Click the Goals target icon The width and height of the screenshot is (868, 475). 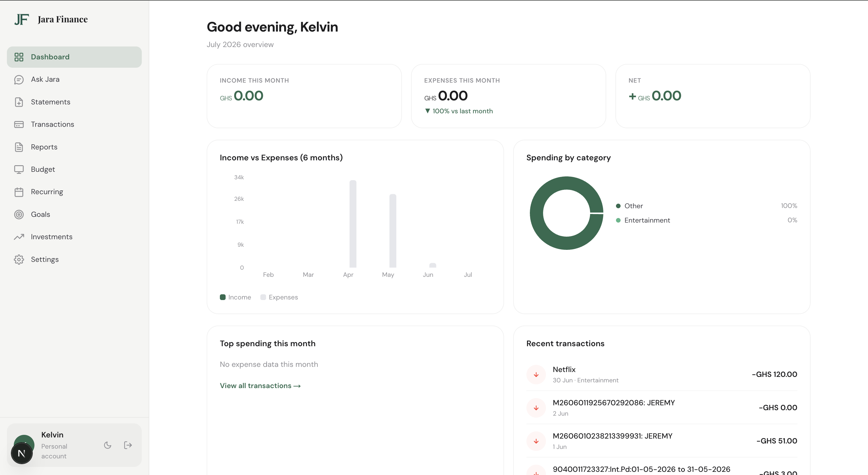19,215
